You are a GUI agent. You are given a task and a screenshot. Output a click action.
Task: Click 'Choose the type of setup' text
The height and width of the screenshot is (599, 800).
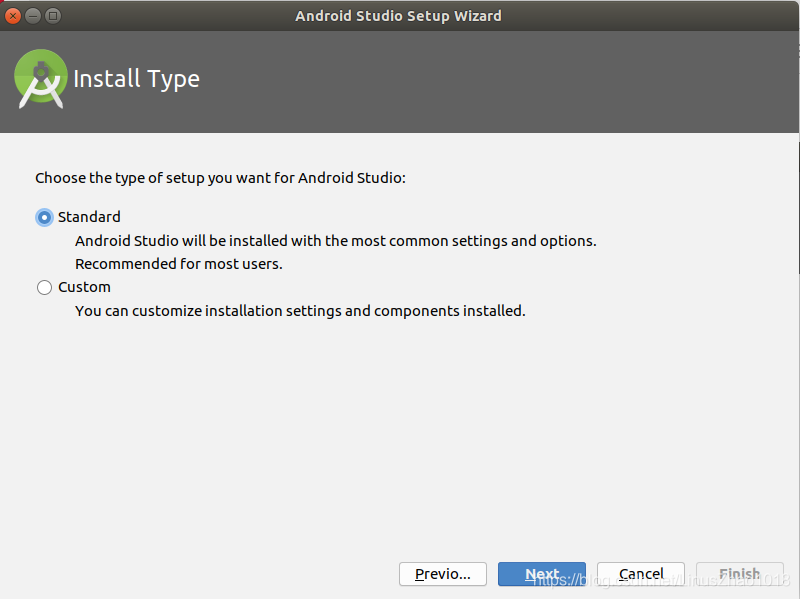click(220, 178)
